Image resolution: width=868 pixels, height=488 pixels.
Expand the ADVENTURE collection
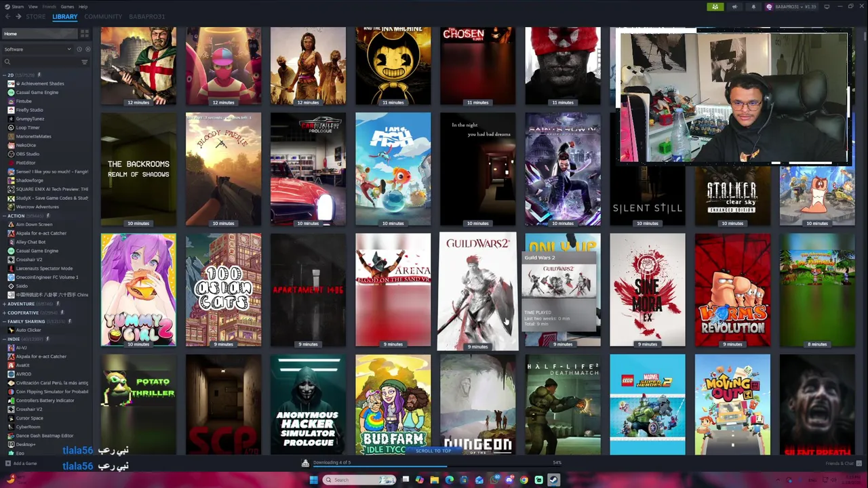[4, 304]
